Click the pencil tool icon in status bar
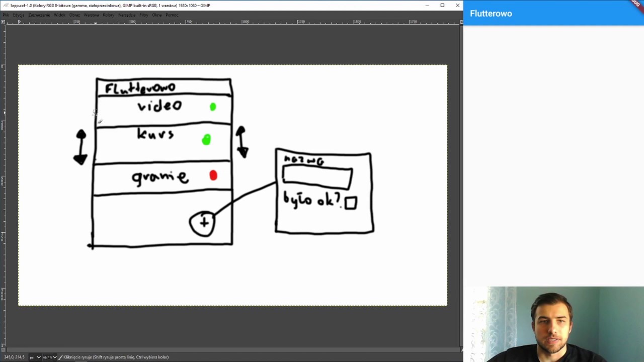This screenshot has width=644, height=362. click(x=60, y=357)
